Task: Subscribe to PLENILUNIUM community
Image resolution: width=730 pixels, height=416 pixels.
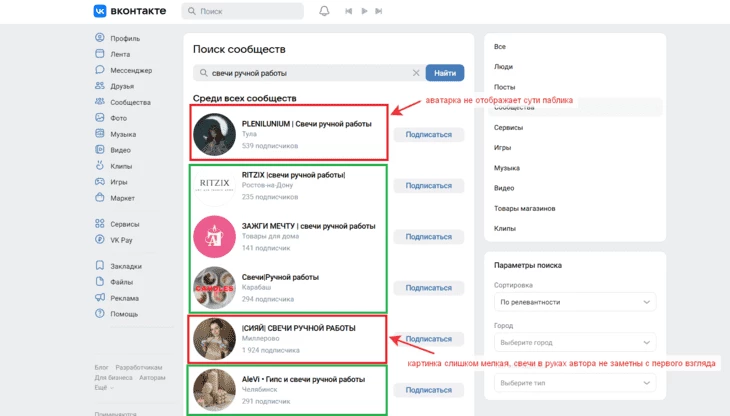Action: click(428, 134)
